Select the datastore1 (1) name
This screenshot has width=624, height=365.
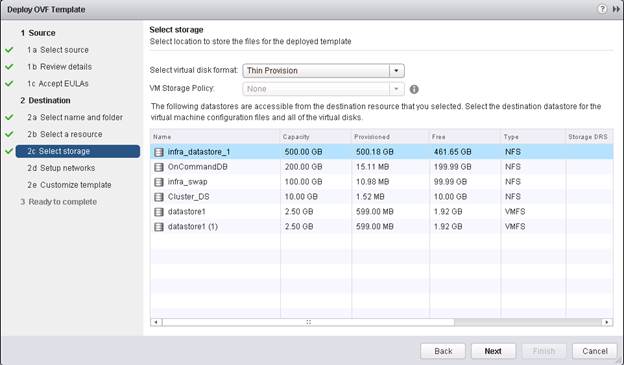193,226
